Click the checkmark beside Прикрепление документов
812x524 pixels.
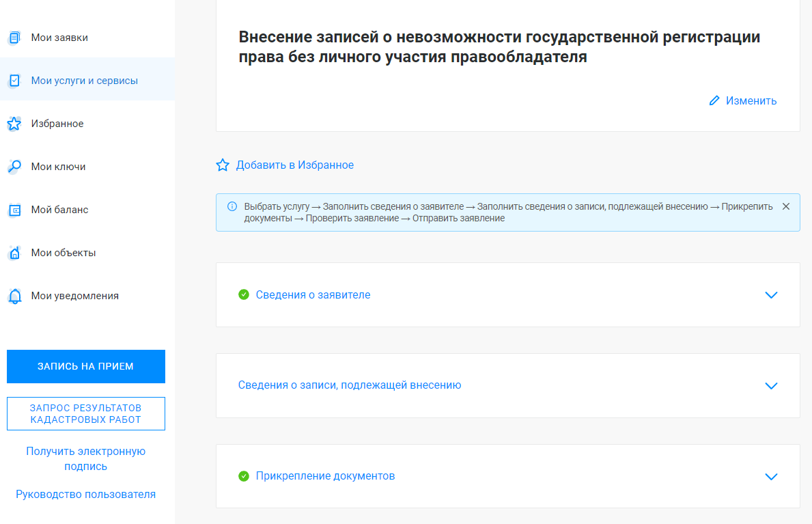point(244,476)
